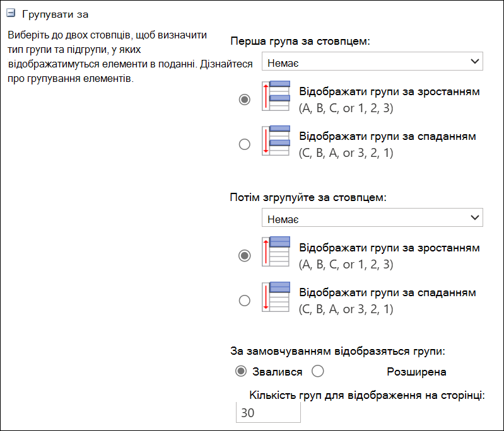The height and width of the screenshot is (431, 504).
Task: Click the Розширена label
Action: click(x=416, y=372)
